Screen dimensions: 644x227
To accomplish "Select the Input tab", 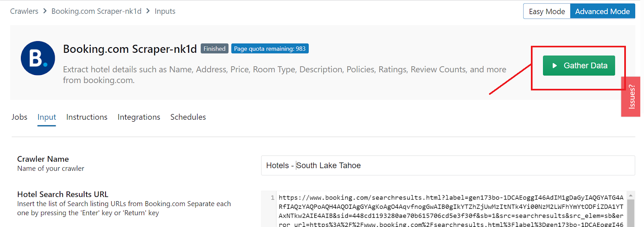I will click(47, 117).
